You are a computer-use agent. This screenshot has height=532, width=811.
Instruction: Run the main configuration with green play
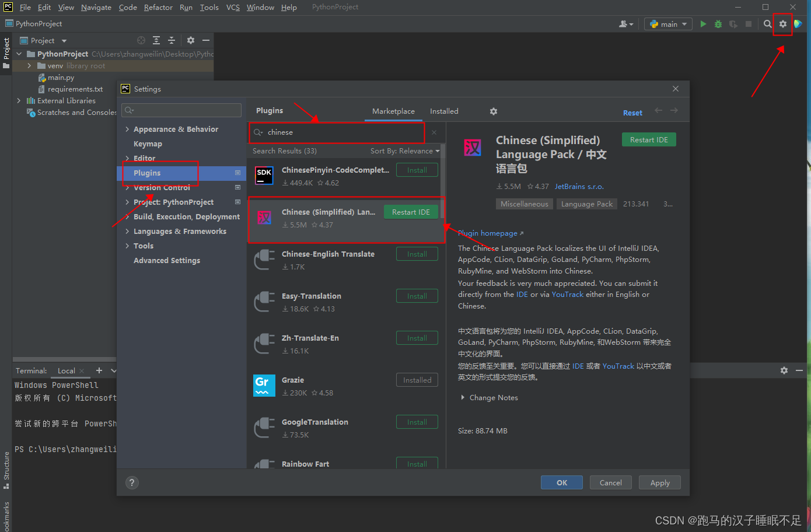click(x=703, y=24)
